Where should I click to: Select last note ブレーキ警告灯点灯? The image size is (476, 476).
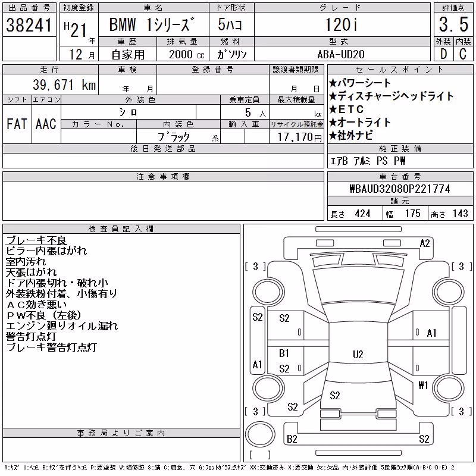coord(51,347)
